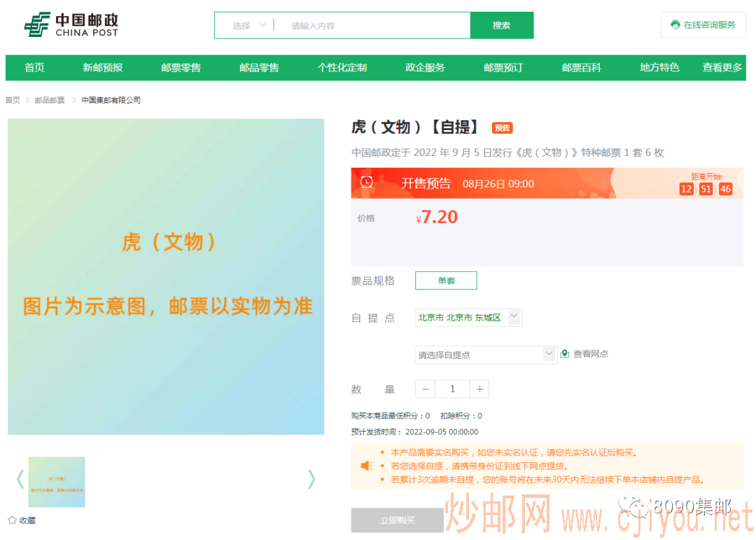756x540 pixels.
Task: Open 个性化定制 menu item
Action: (342, 67)
